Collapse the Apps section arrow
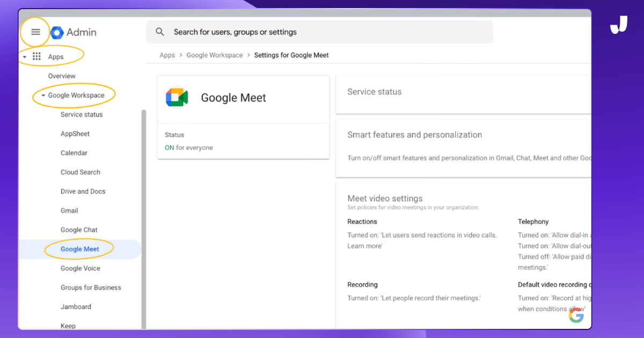The height and width of the screenshot is (338, 644). (25, 57)
